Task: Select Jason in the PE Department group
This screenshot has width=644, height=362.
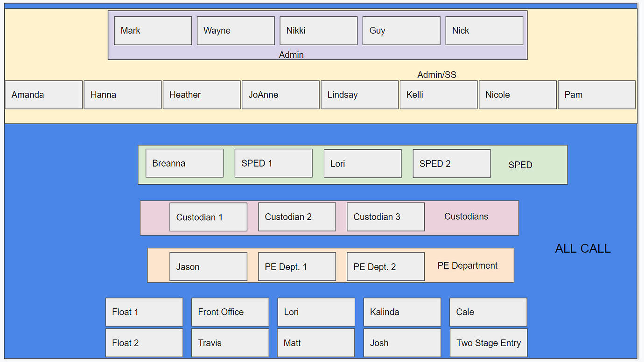Action: pyautogui.click(x=208, y=267)
